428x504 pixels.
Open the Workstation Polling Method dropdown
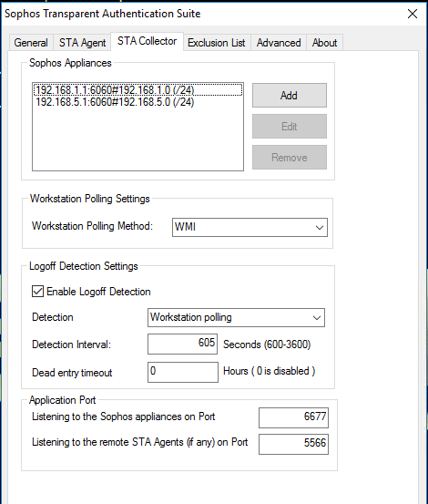pos(250,227)
